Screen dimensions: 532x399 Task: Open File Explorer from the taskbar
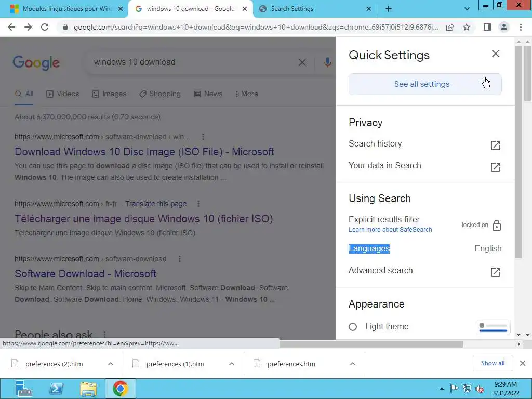pos(88,389)
